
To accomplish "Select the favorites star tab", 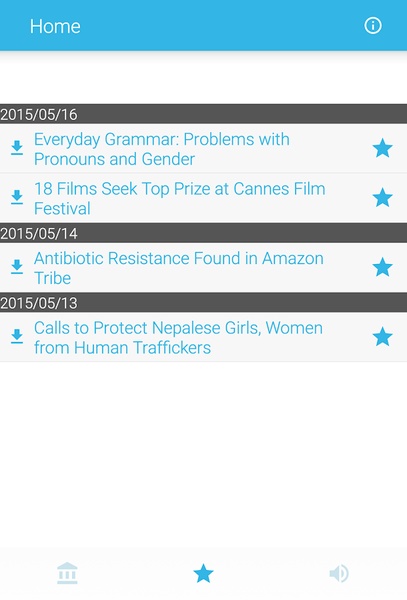I will [204, 573].
